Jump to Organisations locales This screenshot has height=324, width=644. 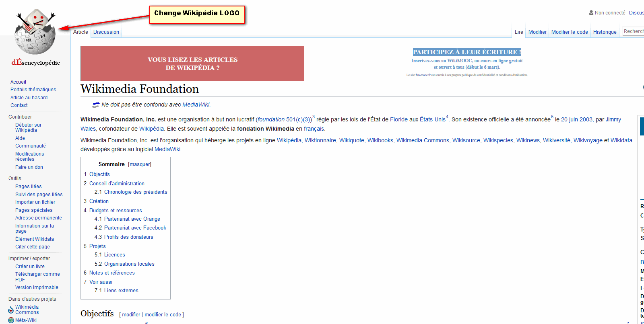point(129,264)
